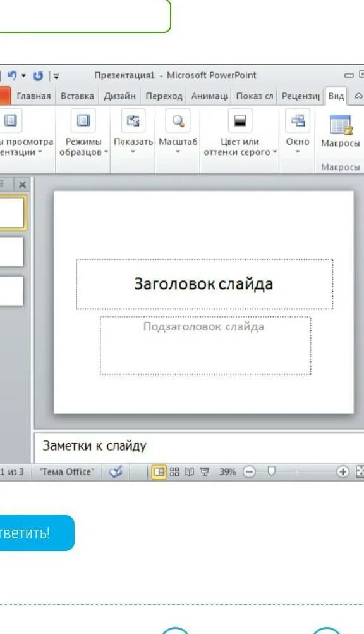Start slideshow from status bar icon

205,472
